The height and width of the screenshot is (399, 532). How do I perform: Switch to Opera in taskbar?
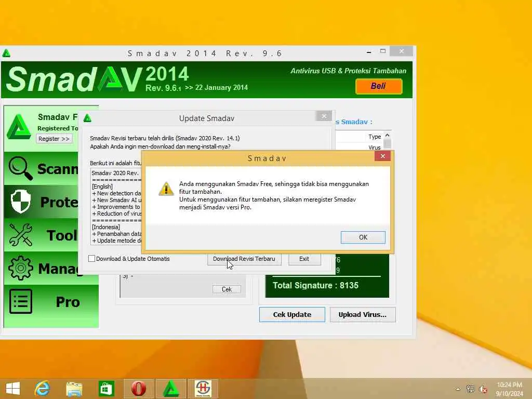[138, 389]
